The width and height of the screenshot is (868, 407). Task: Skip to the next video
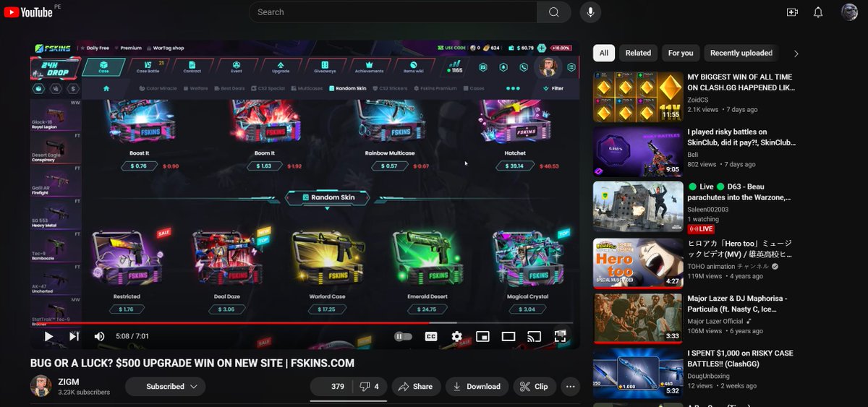[74, 336]
